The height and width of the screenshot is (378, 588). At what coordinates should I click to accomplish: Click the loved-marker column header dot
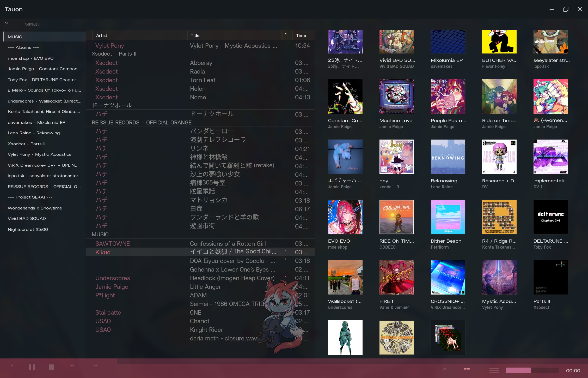click(286, 34)
